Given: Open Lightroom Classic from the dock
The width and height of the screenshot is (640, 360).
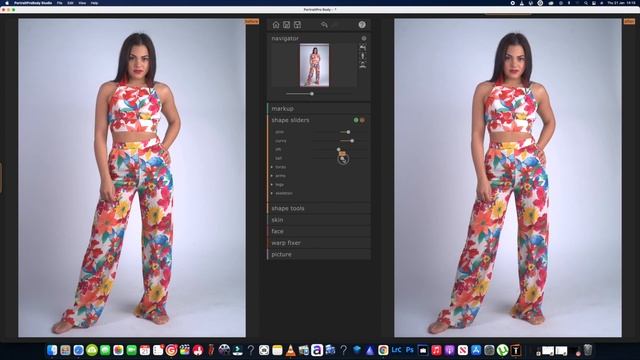Looking at the screenshot, I should pos(396,350).
